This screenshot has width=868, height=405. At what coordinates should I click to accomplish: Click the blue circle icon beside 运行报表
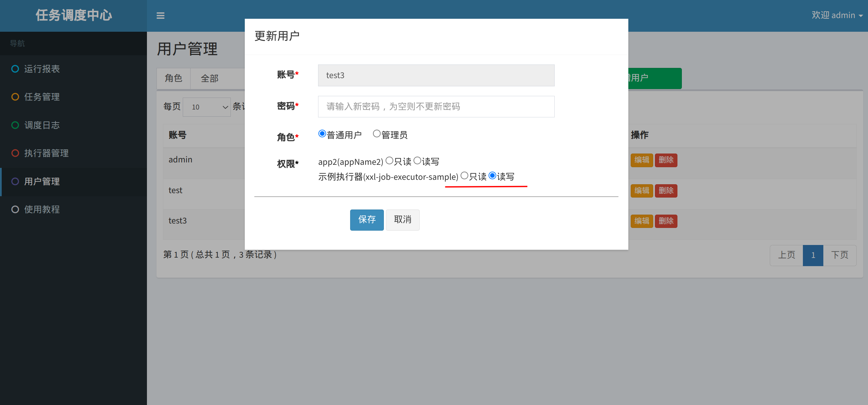(x=15, y=69)
